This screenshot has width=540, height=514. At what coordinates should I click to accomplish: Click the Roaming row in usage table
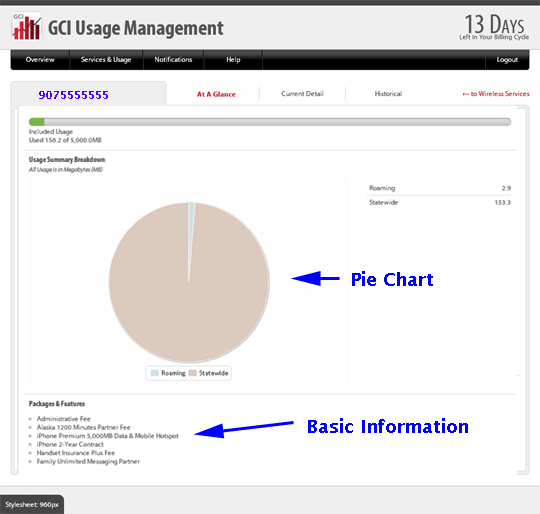pos(440,188)
